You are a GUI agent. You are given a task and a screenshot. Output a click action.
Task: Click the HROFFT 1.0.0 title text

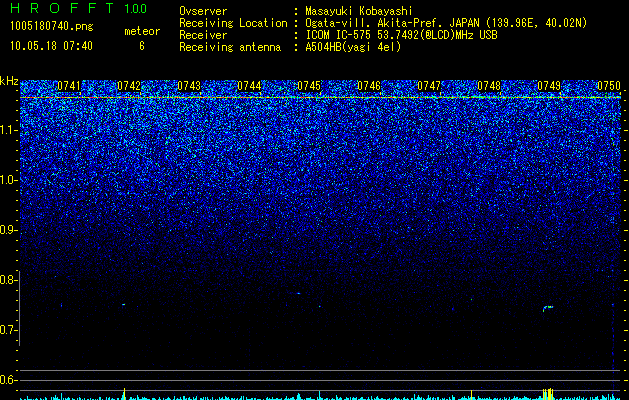pos(78,8)
